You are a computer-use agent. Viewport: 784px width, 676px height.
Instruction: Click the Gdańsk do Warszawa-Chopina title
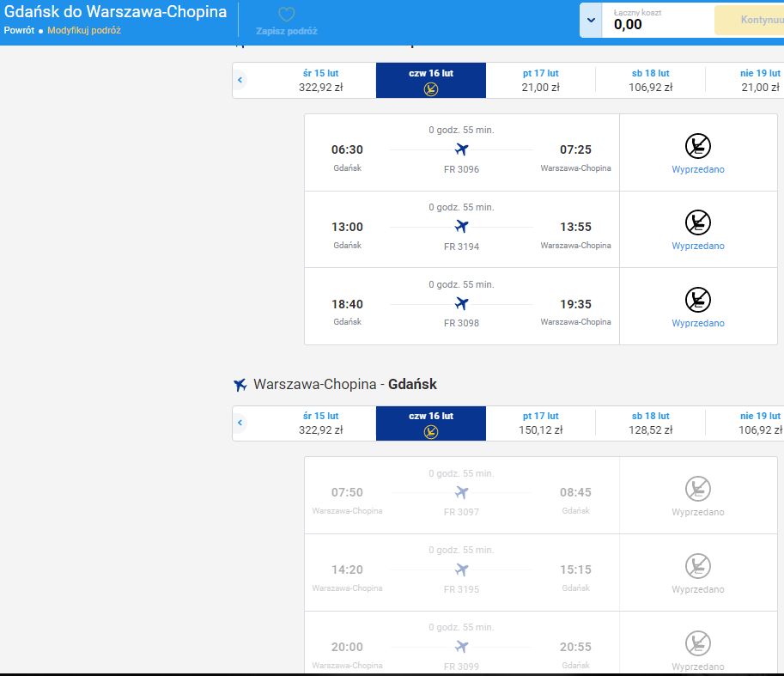point(116,11)
